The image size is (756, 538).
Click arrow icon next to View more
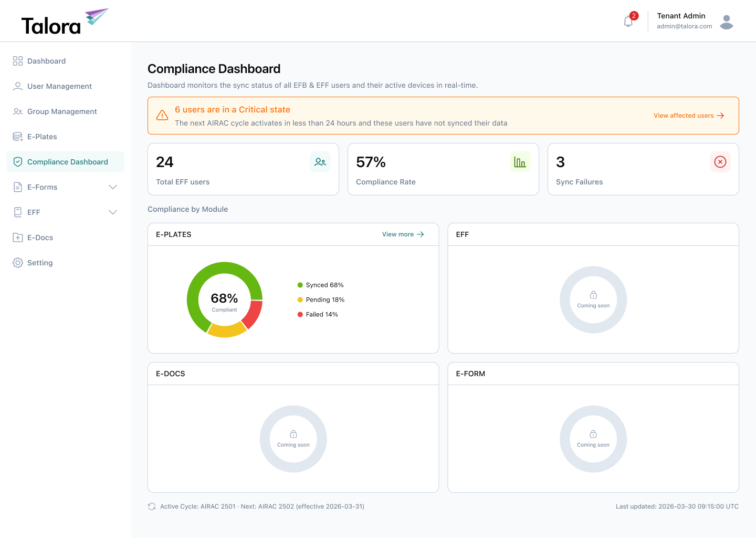pos(421,234)
